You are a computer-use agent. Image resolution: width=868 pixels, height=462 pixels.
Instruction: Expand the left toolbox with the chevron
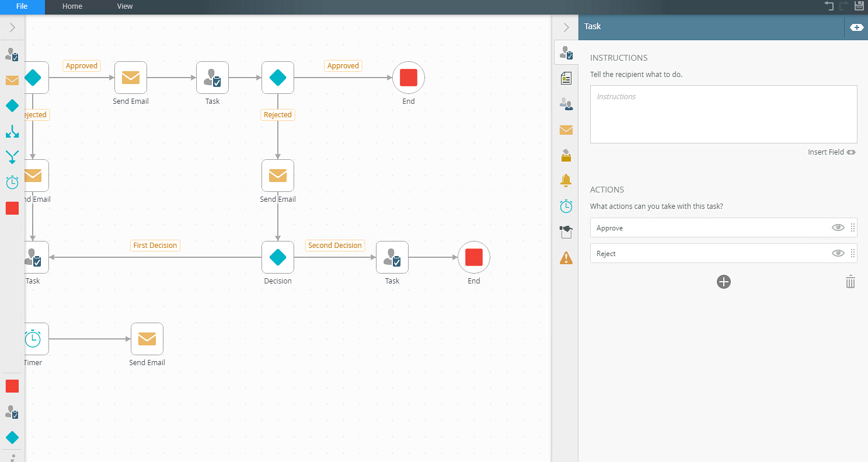[x=12, y=27]
